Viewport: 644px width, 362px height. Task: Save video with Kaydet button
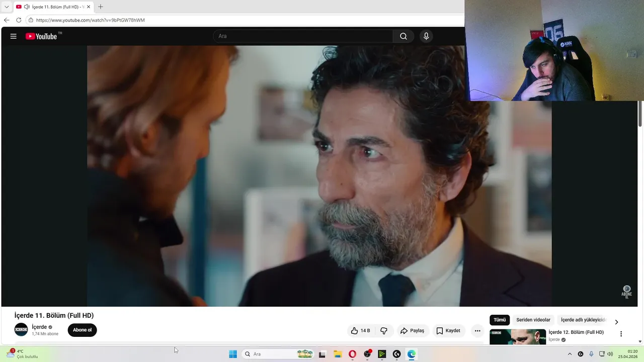448,331
